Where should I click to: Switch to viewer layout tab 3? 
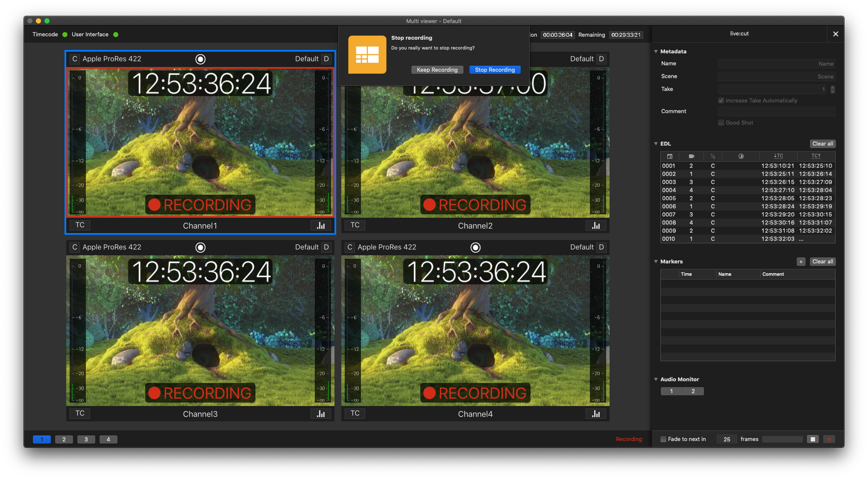point(86,439)
